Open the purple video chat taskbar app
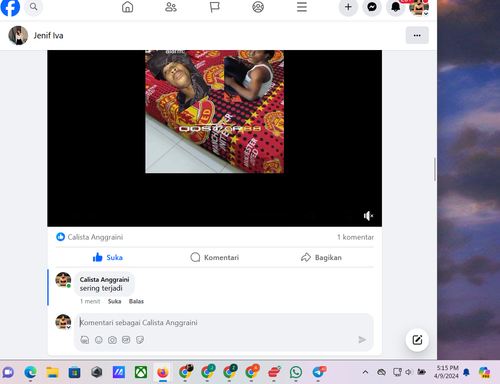This screenshot has height=384, width=500. [x=8, y=372]
